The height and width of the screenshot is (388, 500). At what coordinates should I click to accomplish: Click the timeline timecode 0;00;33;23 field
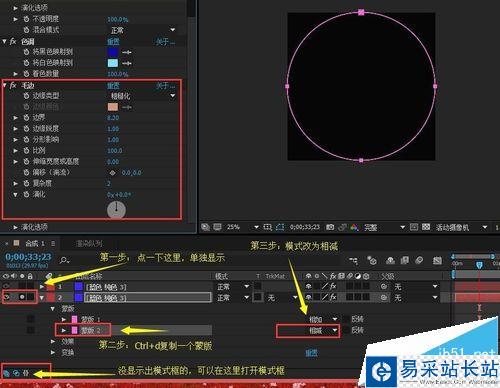pos(28,257)
